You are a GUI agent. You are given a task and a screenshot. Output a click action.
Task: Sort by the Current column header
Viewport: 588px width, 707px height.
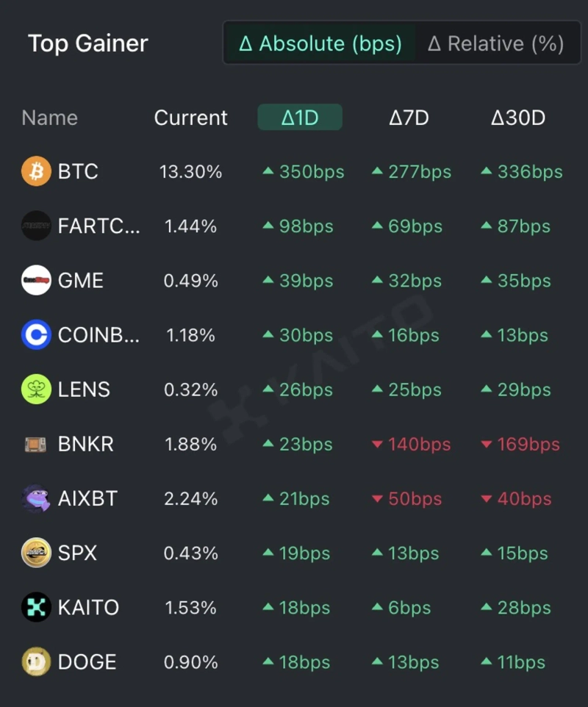click(191, 118)
